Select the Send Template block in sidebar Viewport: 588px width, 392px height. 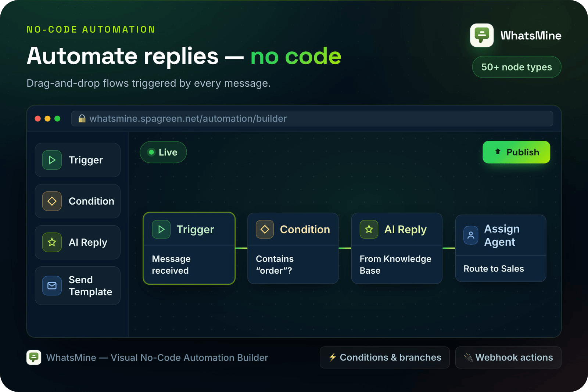pos(78,286)
